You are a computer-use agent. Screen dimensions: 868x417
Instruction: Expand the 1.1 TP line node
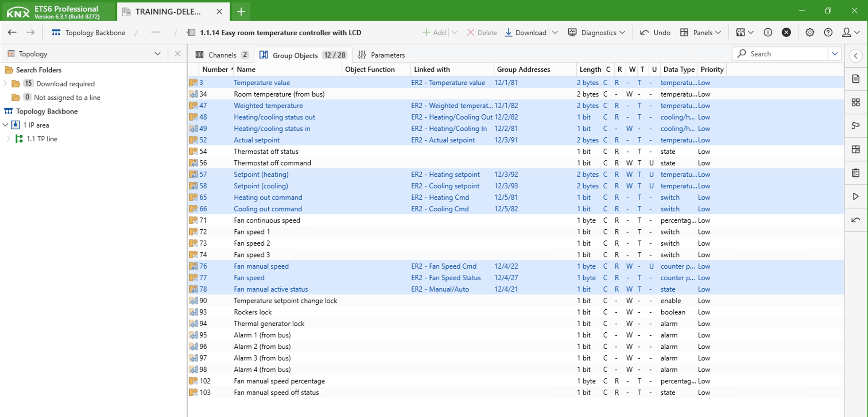(8, 139)
